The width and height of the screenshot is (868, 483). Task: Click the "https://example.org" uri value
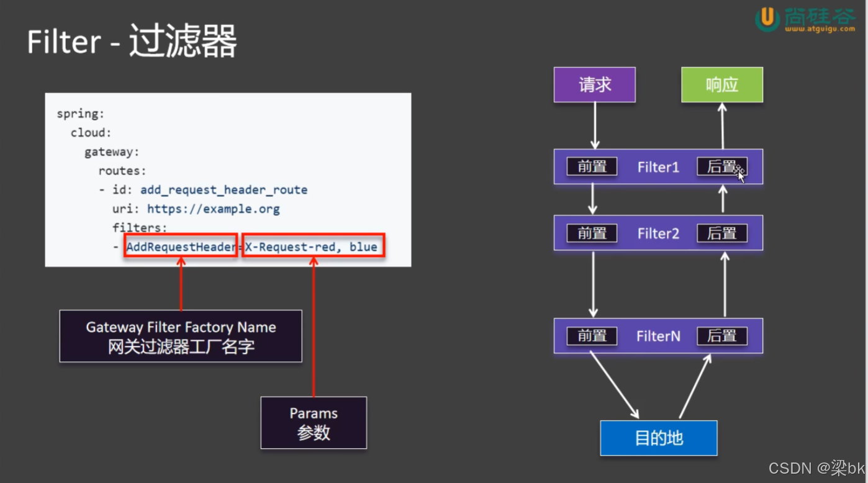tap(214, 209)
